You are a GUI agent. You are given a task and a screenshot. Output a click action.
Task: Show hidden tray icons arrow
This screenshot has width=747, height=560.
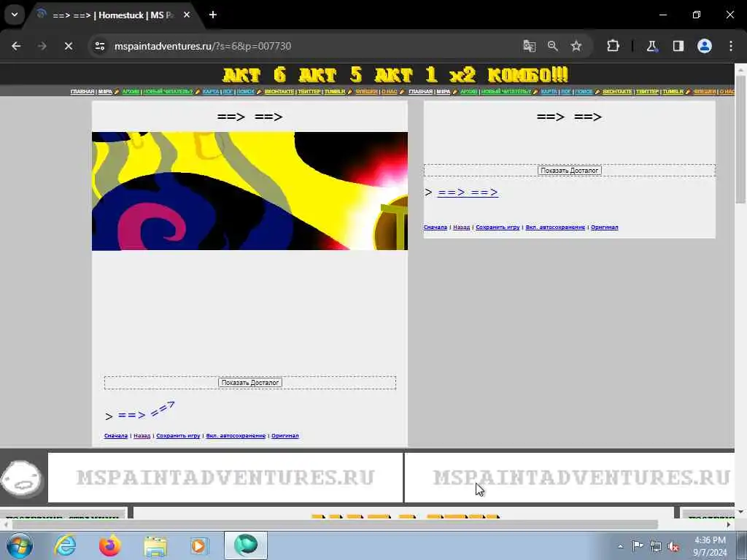(620, 546)
